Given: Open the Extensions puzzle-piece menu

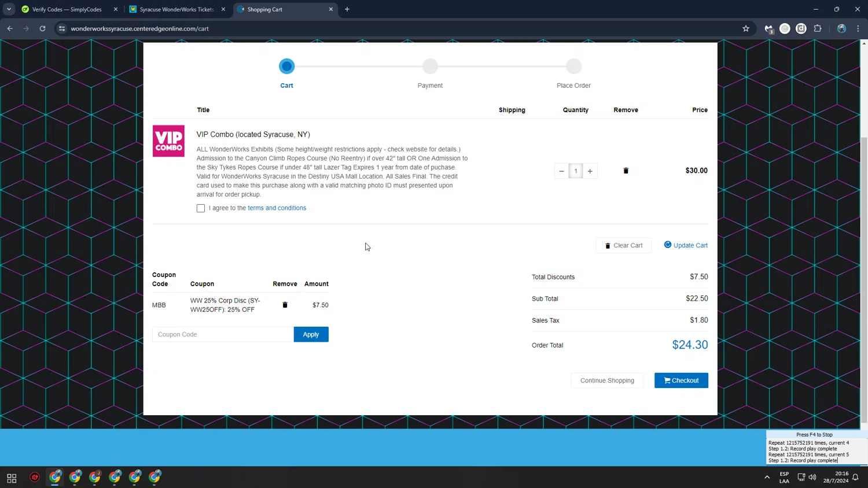Looking at the screenshot, I should coord(818,28).
